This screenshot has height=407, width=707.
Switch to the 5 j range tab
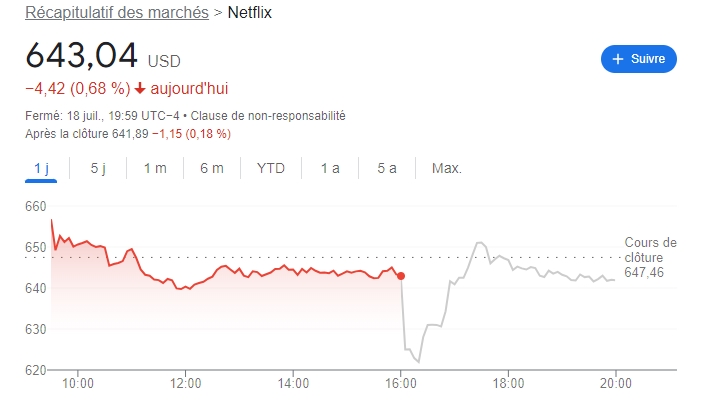click(98, 168)
